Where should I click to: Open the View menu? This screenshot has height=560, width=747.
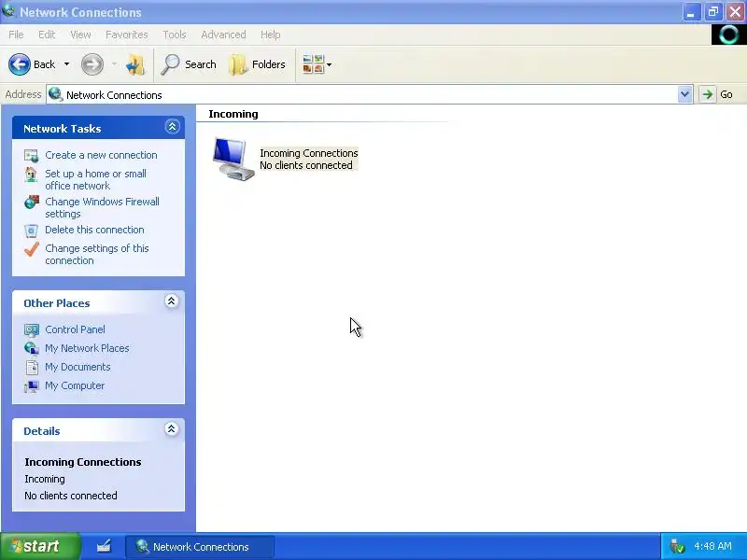click(80, 35)
